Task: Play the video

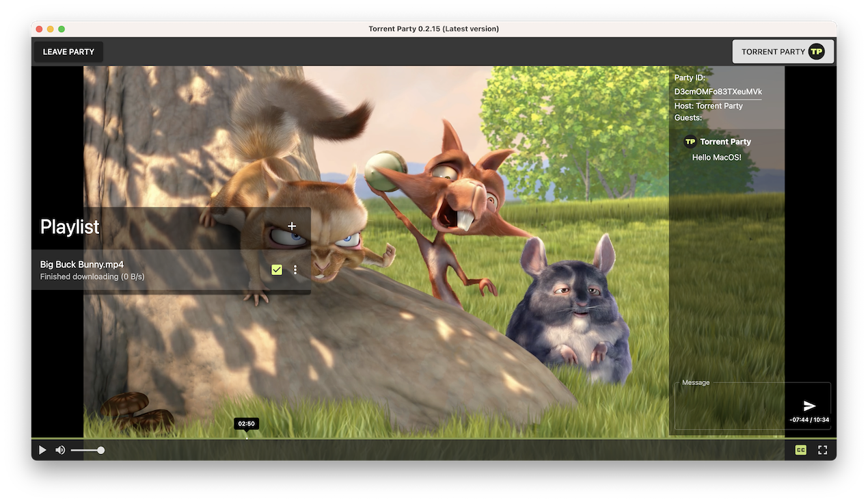Action: [x=42, y=450]
